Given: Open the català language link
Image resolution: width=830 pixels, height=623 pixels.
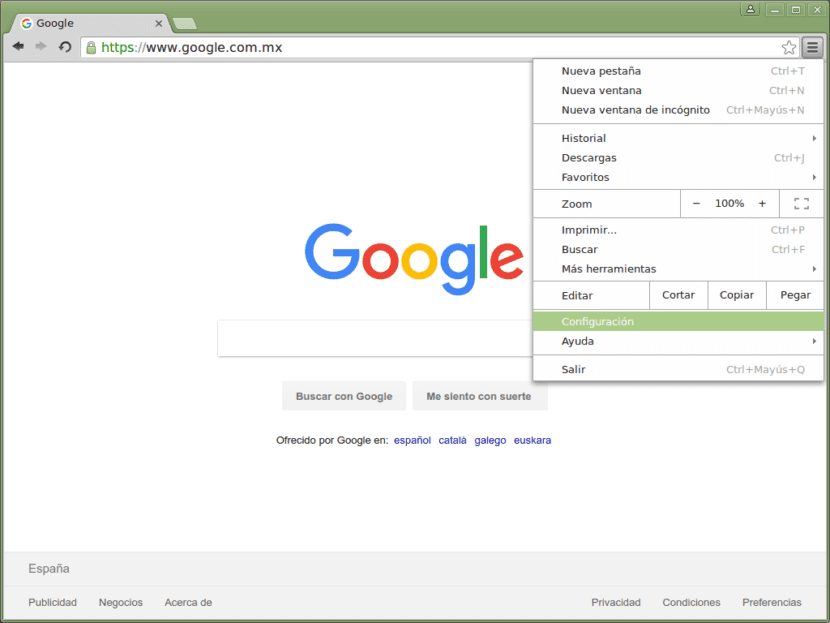Looking at the screenshot, I should pyautogui.click(x=452, y=440).
